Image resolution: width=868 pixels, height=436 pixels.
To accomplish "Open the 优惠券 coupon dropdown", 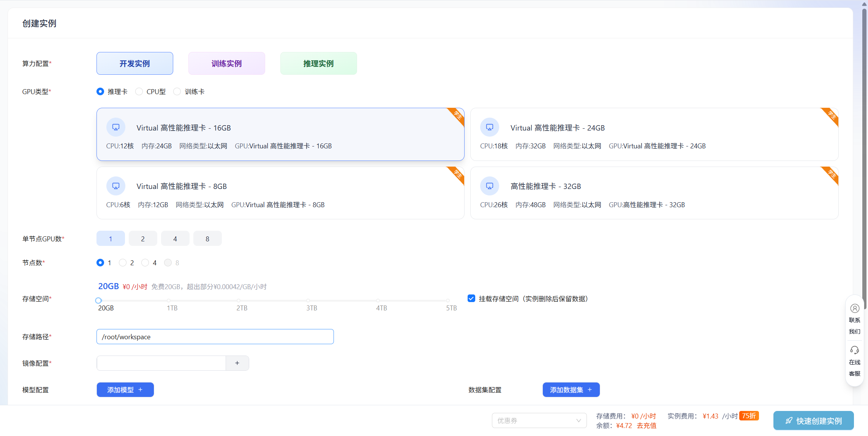I will (x=539, y=420).
